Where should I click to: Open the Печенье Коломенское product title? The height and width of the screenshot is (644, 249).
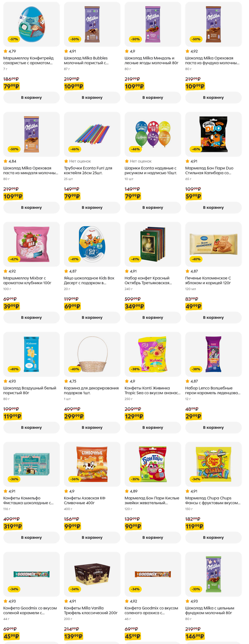(208, 280)
